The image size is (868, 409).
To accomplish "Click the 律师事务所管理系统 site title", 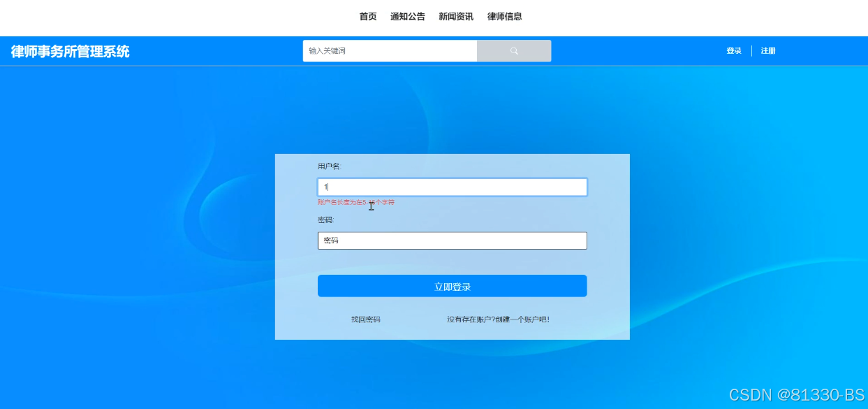I will click(x=70, y=52).
